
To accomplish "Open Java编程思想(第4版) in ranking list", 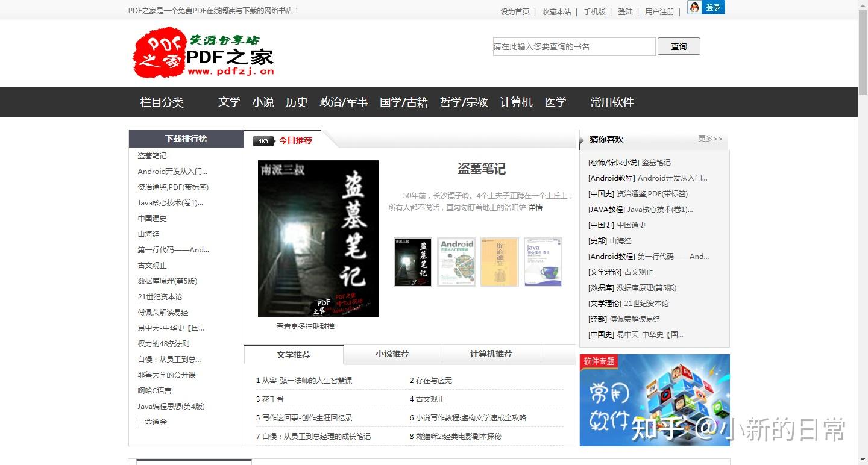I will (x=171, y=407).
